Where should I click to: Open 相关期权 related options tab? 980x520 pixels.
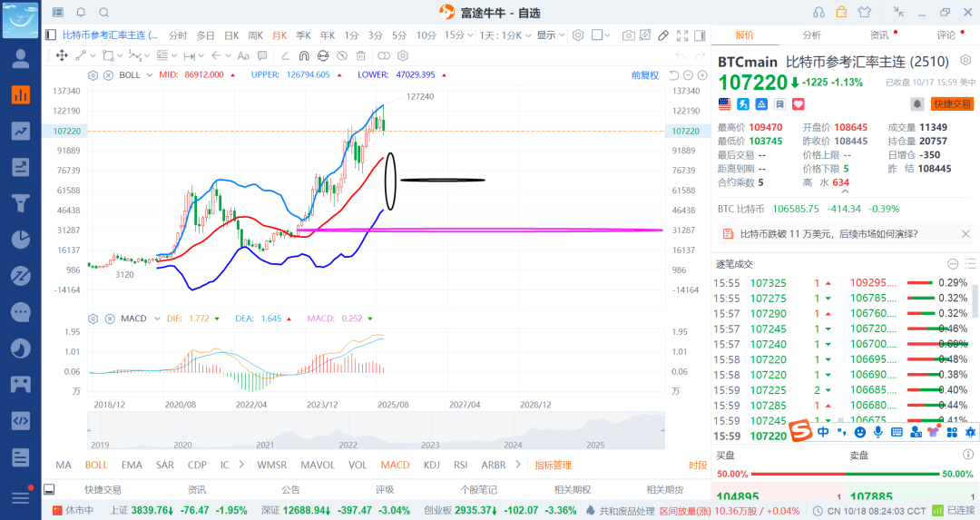[x=573, y=490]
